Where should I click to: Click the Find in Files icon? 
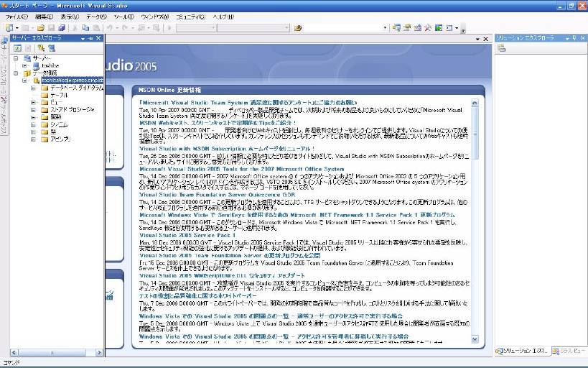[298, 28]
